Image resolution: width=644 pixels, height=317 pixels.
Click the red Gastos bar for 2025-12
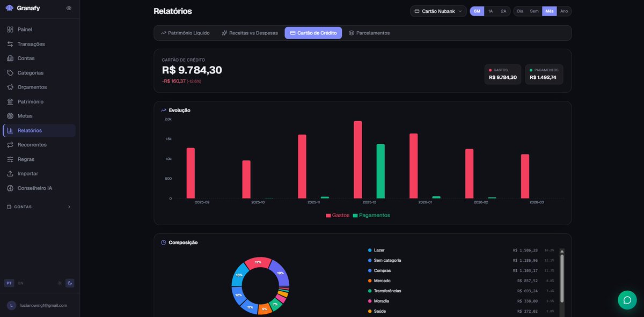coord(358,160)
